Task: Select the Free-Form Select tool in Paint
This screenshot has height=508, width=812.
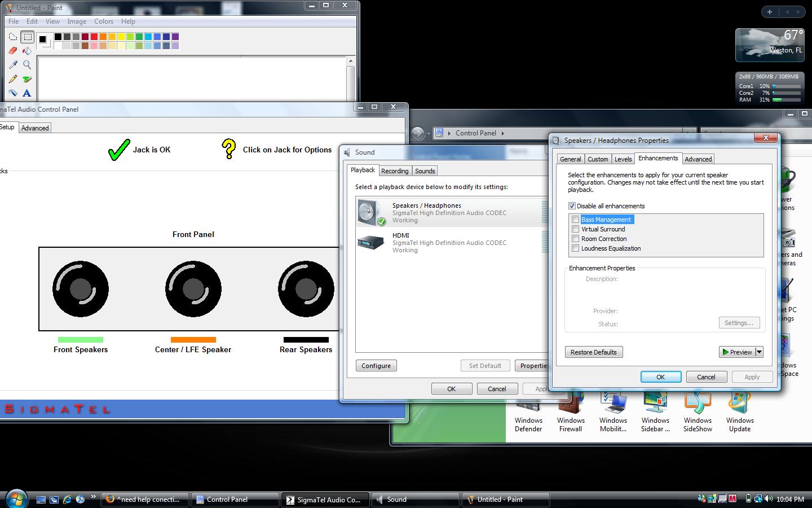Action: (13, 37)
